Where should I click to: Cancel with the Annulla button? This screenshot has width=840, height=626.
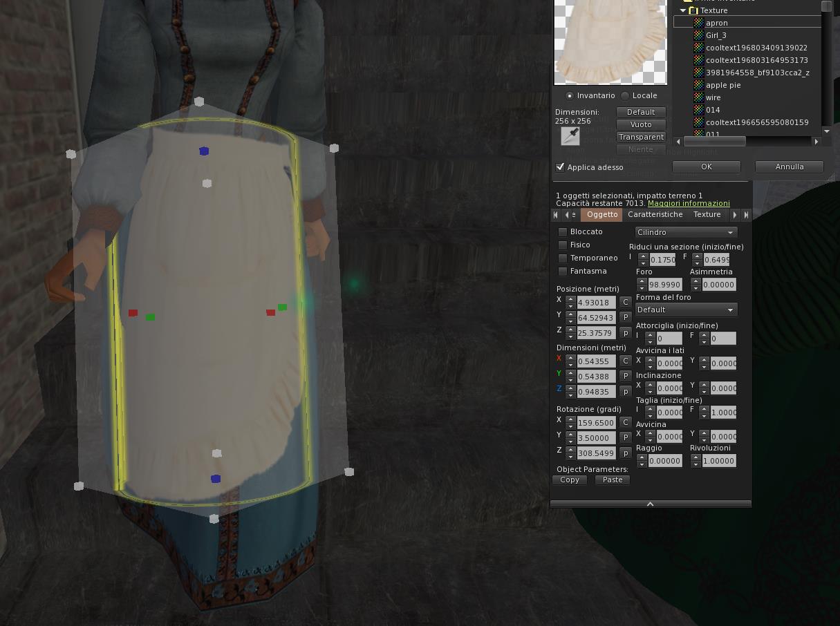pos(790,167)
